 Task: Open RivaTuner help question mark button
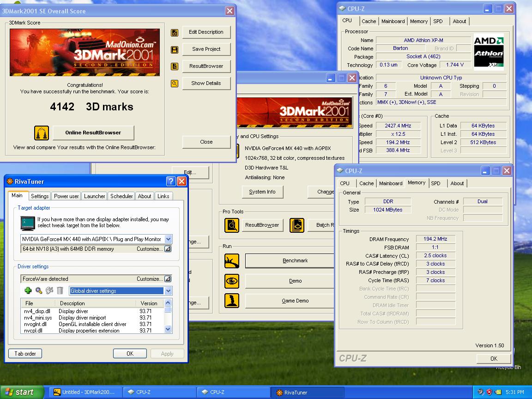(171, 181)
